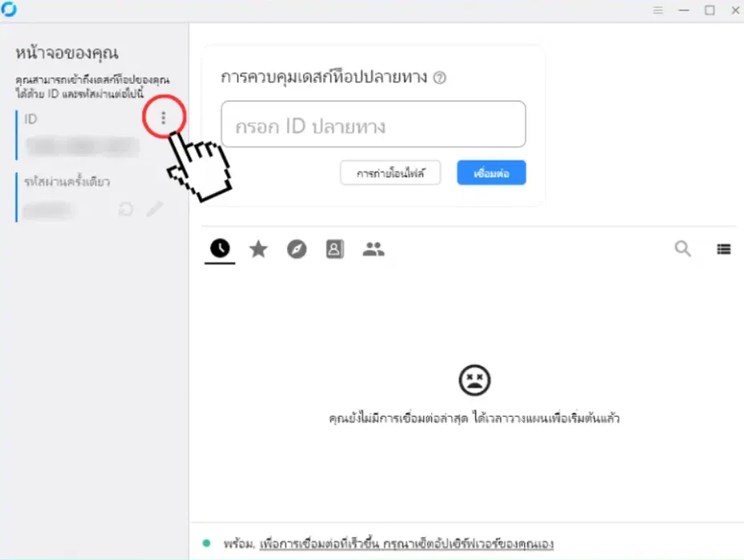Open the Address Book tab
Screen dimensions: 744x560
(335, 249)
